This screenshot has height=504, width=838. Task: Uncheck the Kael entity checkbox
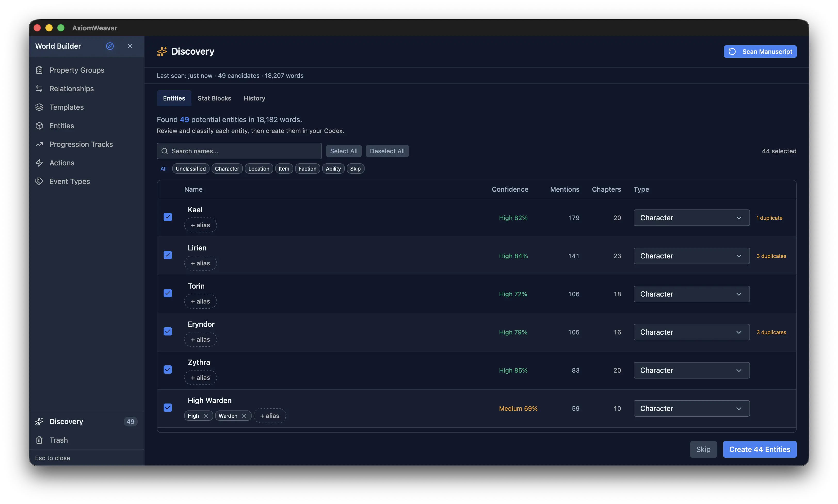click(168, 217)
